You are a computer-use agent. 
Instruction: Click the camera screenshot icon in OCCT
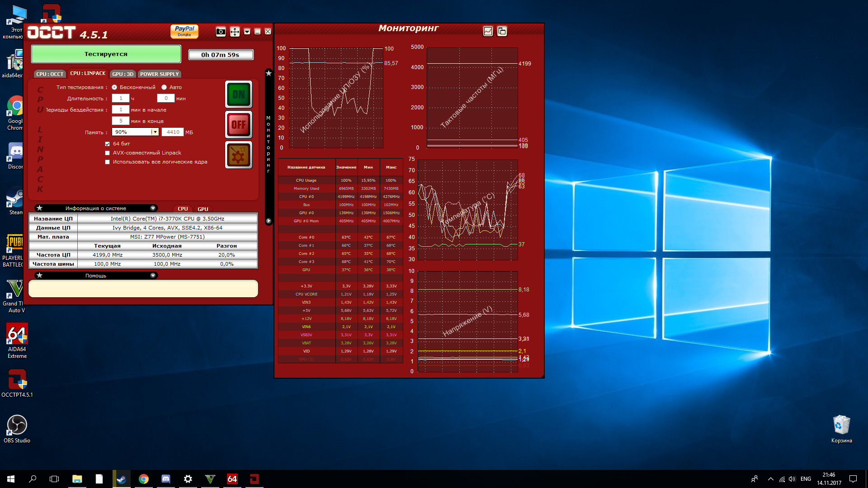point(221,32)
